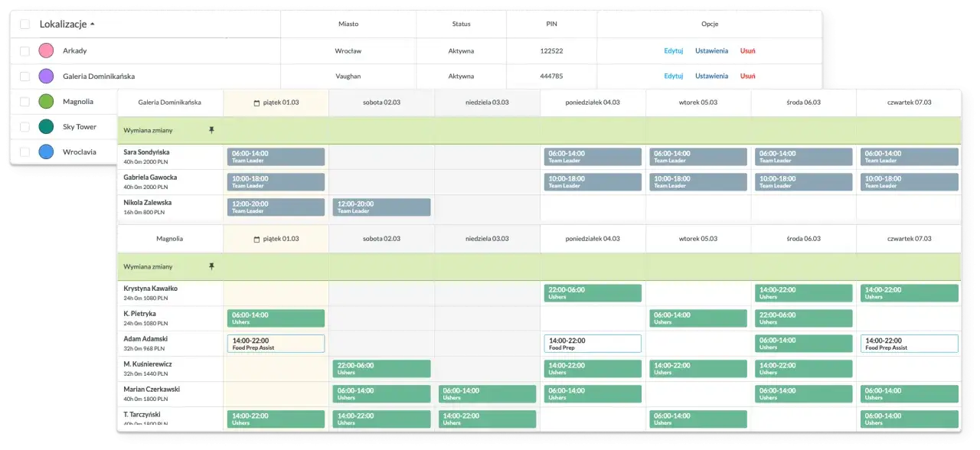Click the Miasto column header
Screen dimensions: 980x450
coord(348,24)
